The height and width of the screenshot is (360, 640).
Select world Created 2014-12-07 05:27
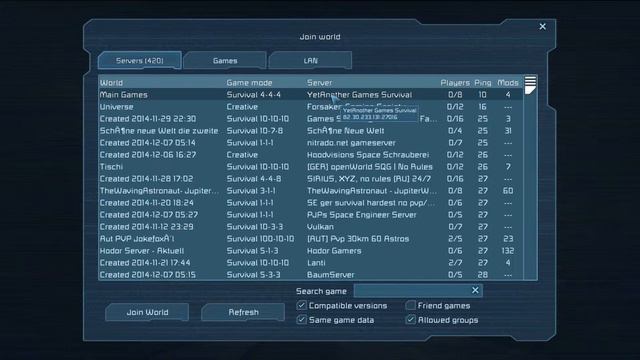coord(311,215)
